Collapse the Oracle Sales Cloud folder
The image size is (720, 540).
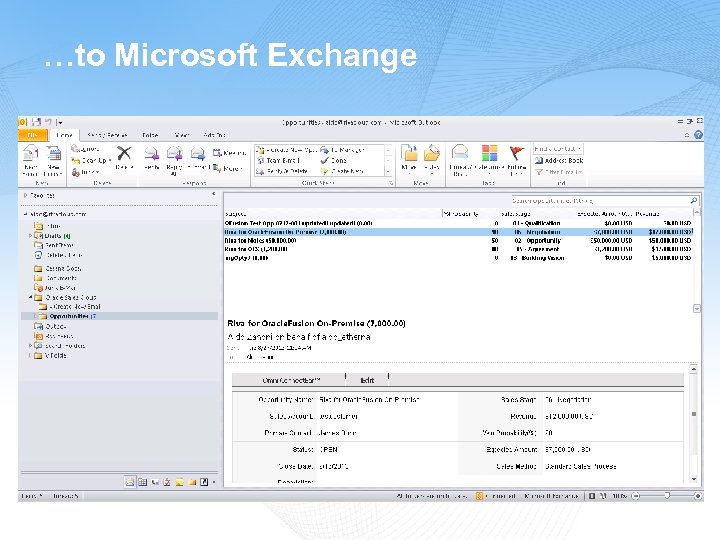(x=30, y=297)
